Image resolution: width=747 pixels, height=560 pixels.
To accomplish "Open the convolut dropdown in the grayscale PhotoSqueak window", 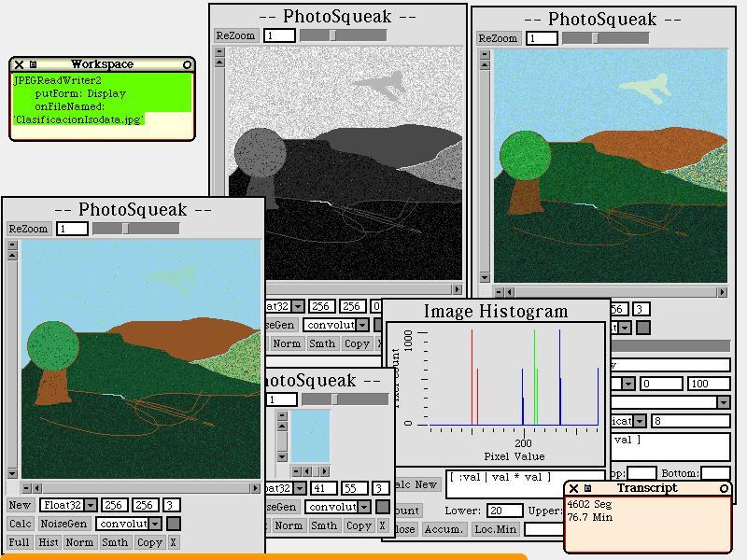I will [362, 325].
